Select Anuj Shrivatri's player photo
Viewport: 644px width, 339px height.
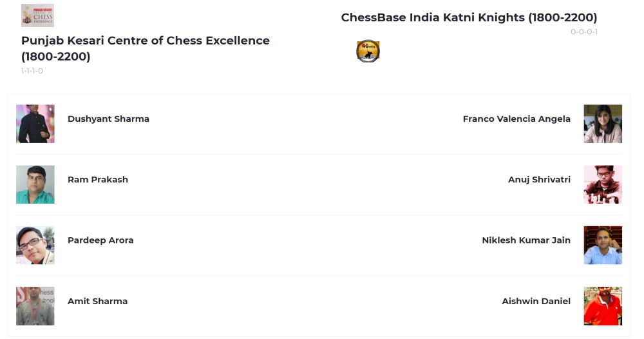[x=603, y=184]
